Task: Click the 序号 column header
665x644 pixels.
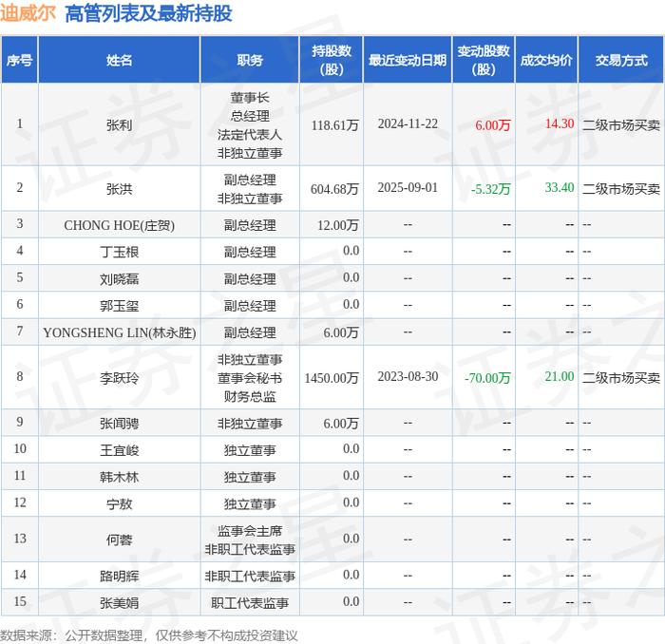Action: click(20, 60)
